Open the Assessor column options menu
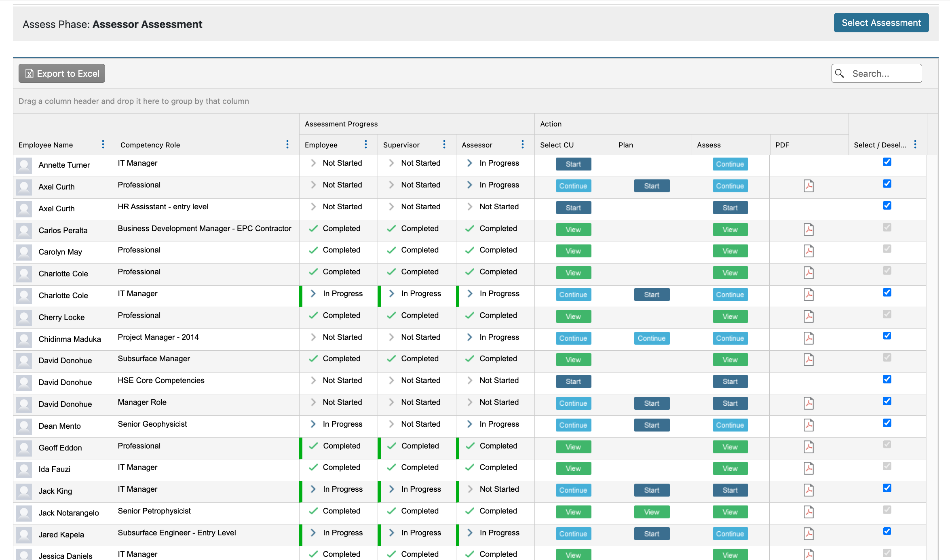Image resolution: width=950 pixels, height=560 pixels. pyautogui.click(x=522, y=144)
